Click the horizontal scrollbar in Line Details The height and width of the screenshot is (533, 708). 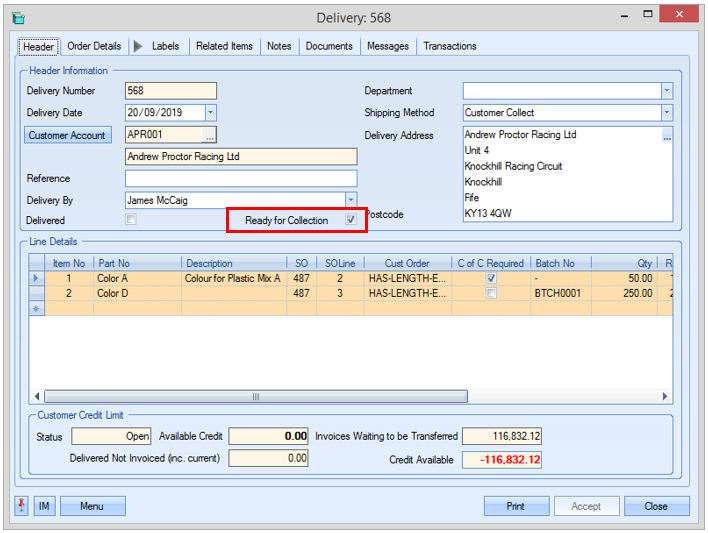coord(254,397)
